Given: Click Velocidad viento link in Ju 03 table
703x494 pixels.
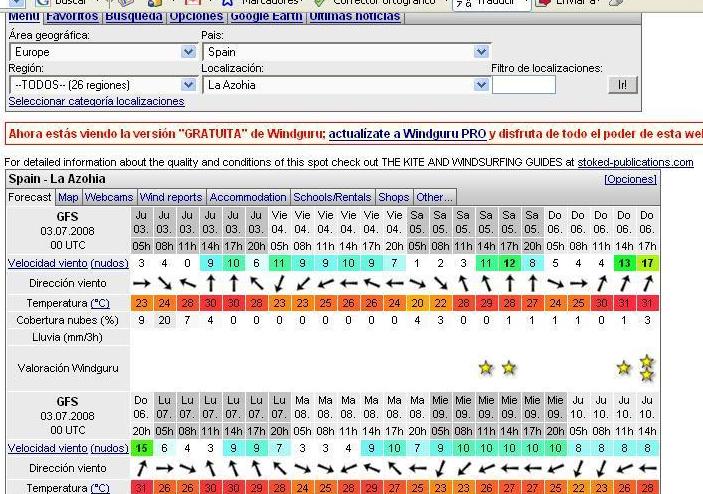Looking at the screenshot, I should coord(48,263).
